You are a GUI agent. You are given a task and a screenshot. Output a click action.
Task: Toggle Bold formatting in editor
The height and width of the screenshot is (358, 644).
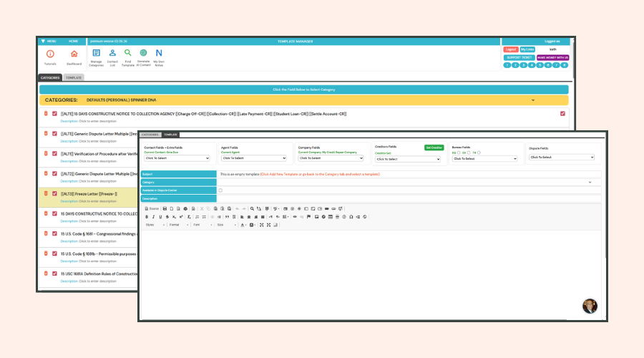(147, 217)
